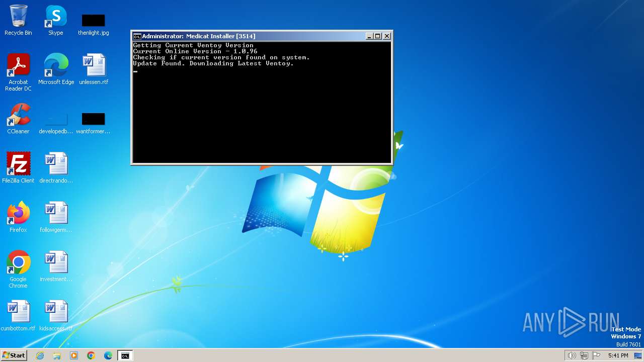
Task: Minimize the Medicat Installer window
Action: (x=369, y=36)
